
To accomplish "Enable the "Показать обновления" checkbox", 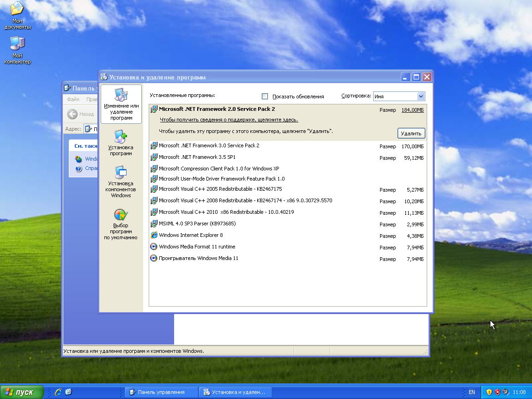I will click(x=265, y=96).
